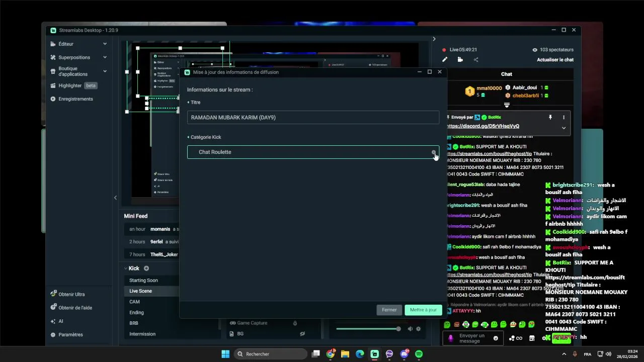The image size is (644, 362).
Task: Open the Éditeur sidebar item
Action: click(x=66, y=44)
